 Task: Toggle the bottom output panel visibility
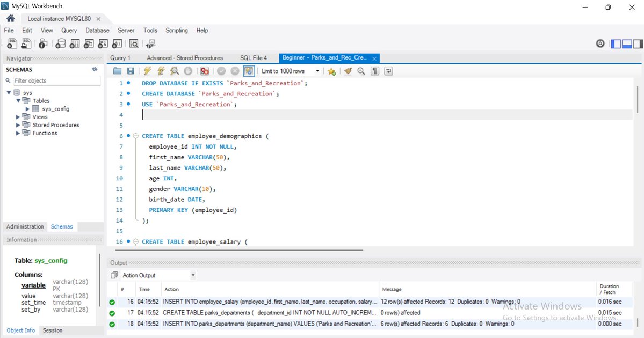pyautogui.click(x=627, y=44)
